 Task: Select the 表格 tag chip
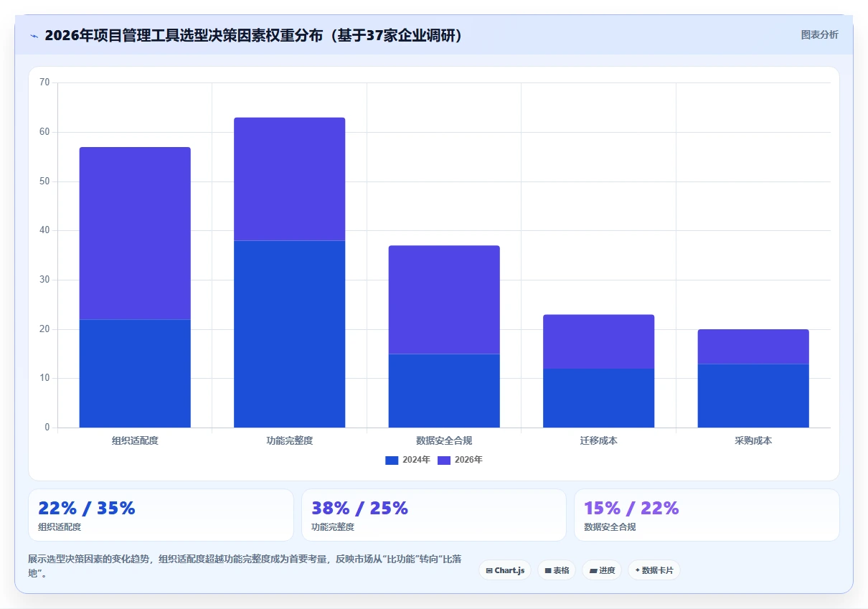point(557,570)
